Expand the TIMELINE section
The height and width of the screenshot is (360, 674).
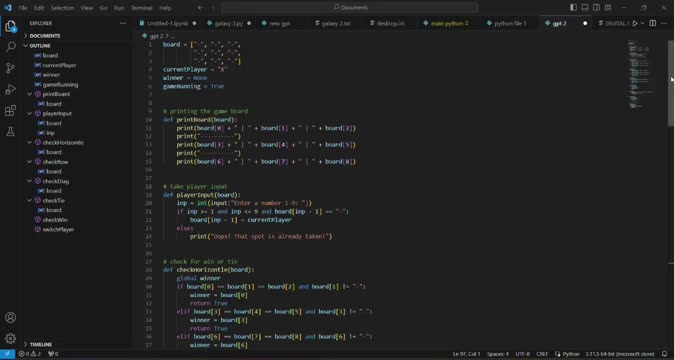click(41, 345)
